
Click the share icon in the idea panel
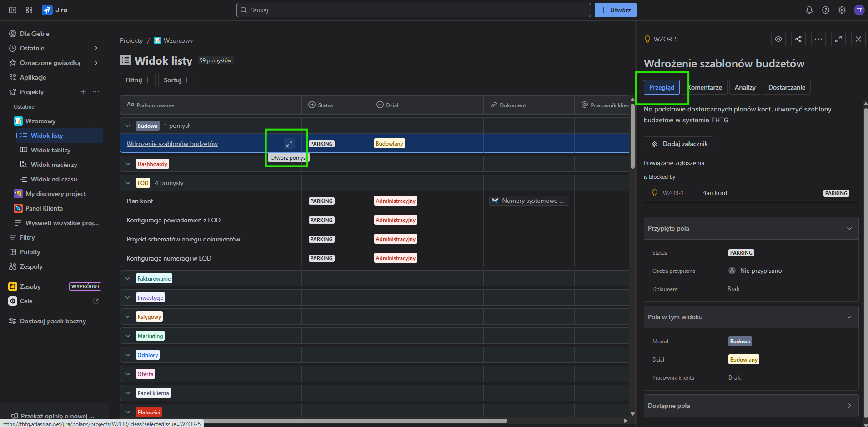[x=798, y=39]
